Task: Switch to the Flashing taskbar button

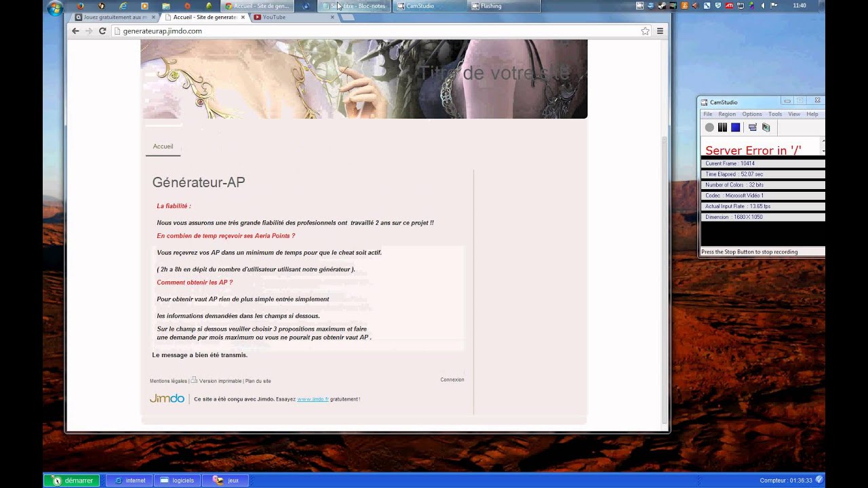Action: tap(505, 6)
